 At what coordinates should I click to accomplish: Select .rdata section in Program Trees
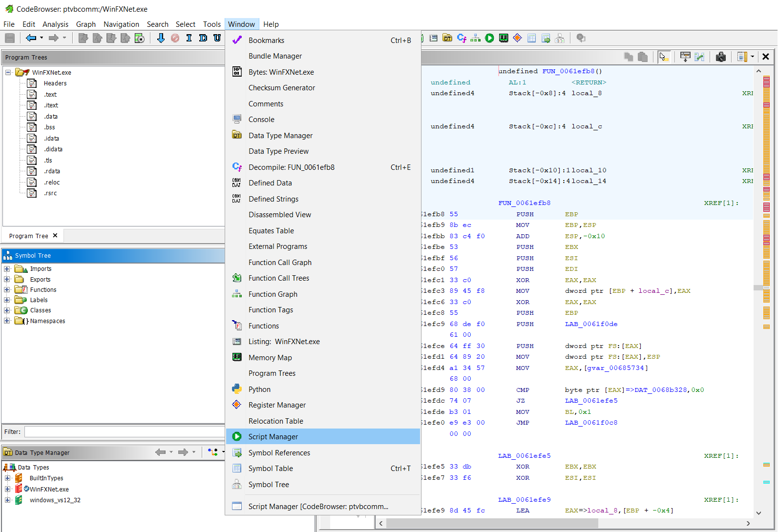pos(52,171)
